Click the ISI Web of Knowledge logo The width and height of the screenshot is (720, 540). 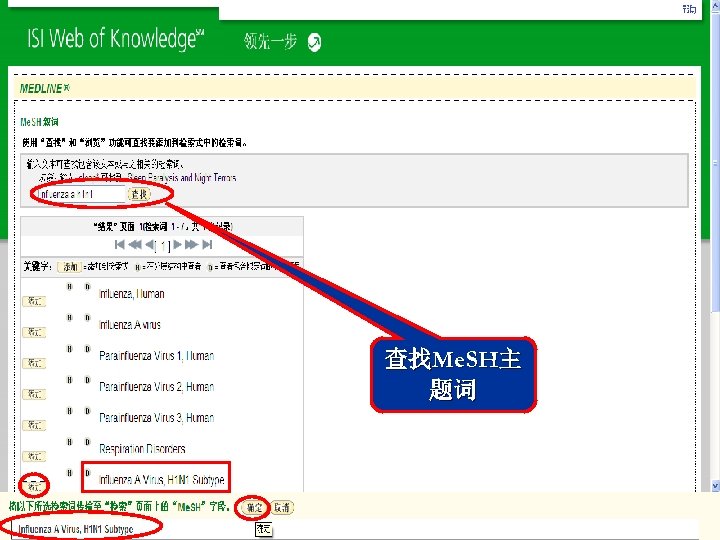(116, 39)
